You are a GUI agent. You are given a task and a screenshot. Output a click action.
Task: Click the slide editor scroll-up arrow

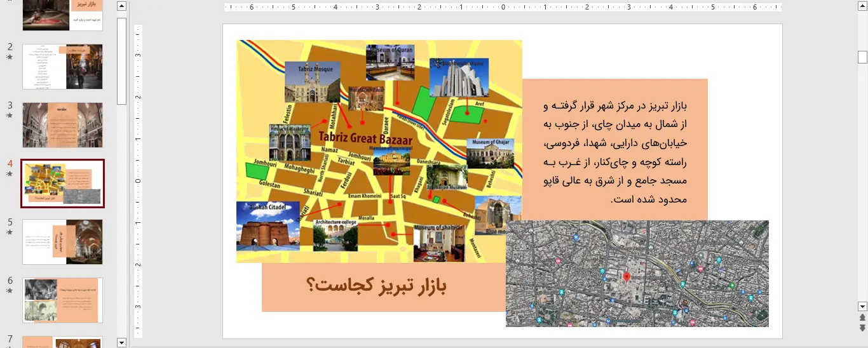click(x=862, y=6)
